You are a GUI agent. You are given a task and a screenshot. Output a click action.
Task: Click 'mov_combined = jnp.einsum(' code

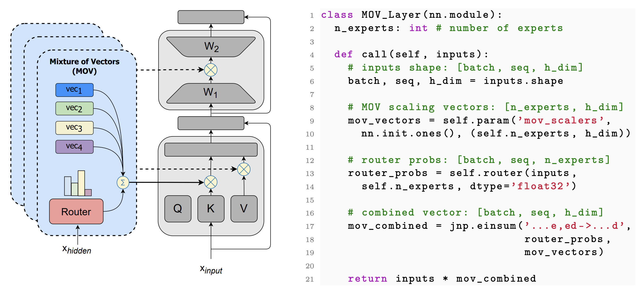435,226
